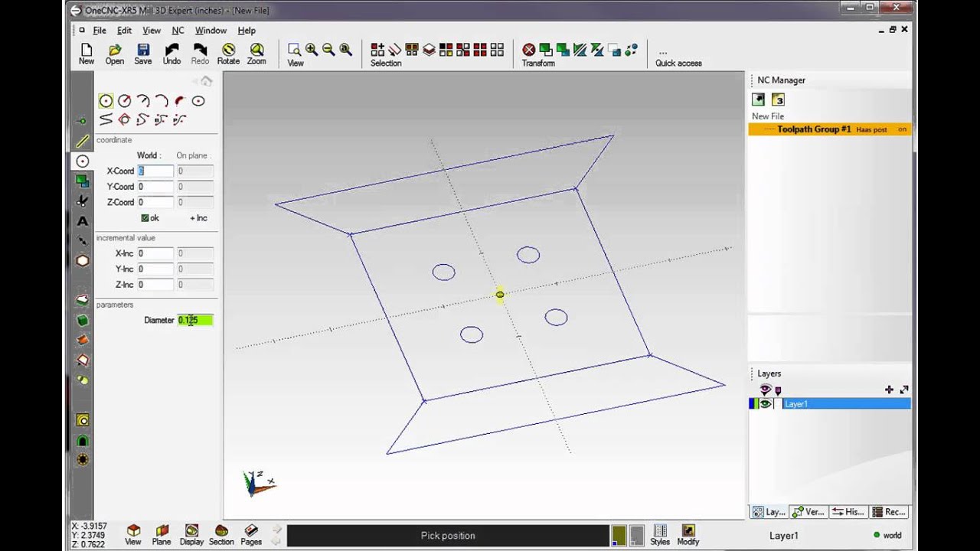This screenshot has height=551, width=980.
Task: Switch to the Ver... tab
Action: 808,512
